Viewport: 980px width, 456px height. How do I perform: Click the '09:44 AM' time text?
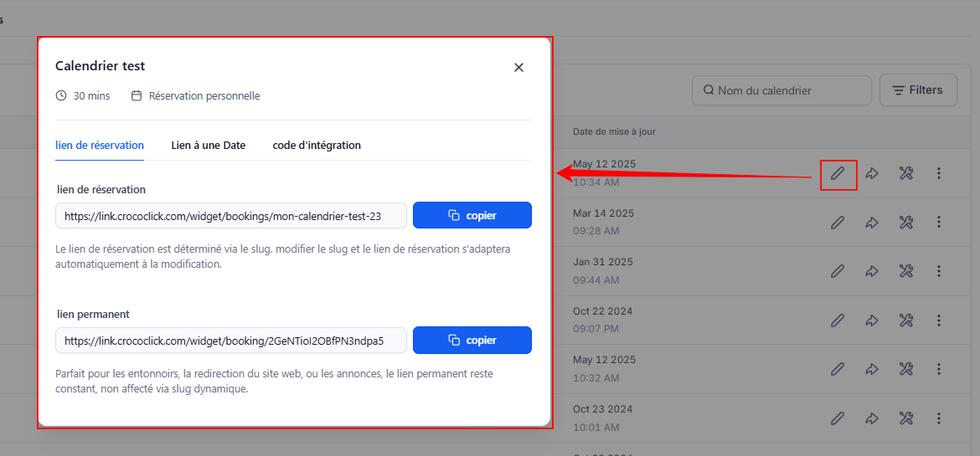click(x=596, y=279)
